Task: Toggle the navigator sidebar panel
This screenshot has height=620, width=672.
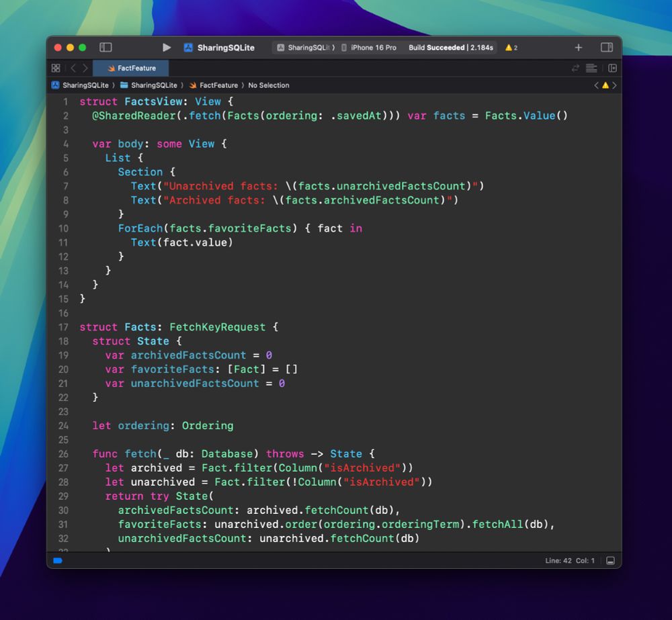Action: pos(106,48)
